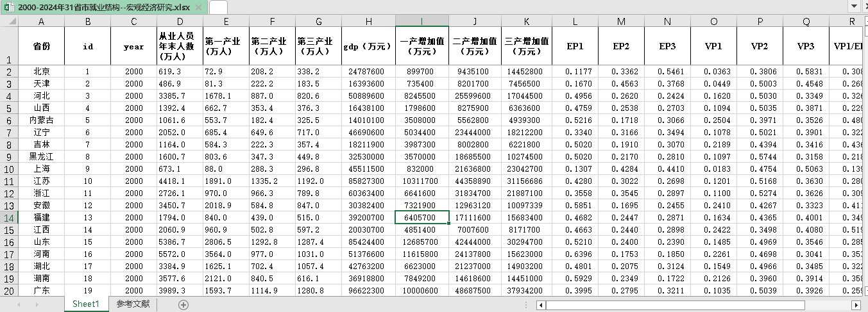Click 安徽 二产增加值 value 12963120
The height and width of the screenshot is (312, 868).
[474, 206]
